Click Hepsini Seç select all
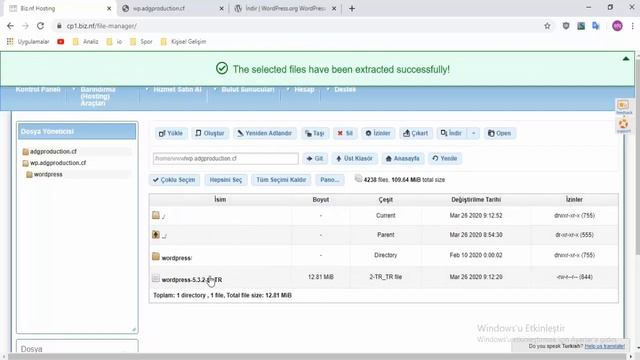The width and height of the screenshot is (640, 360). (x=226, y=180)
